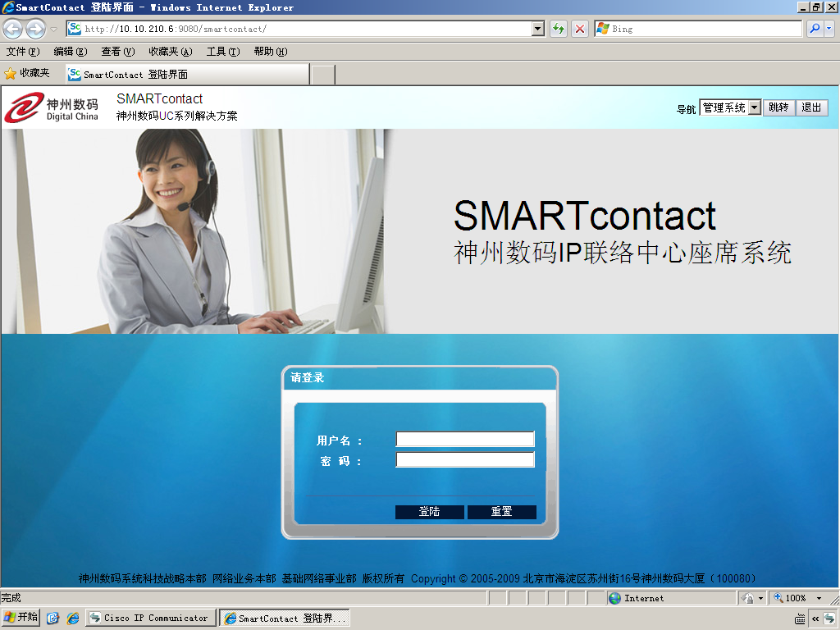
Task: Open the 导航 管理系统 dropdown
Action: coord(729,107)
